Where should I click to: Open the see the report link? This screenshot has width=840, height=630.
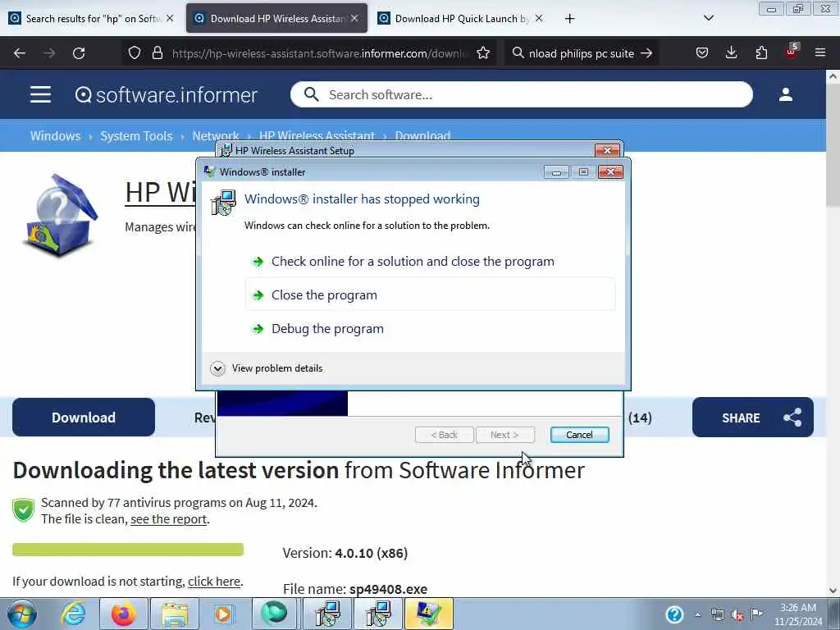click(x=168, y=519)
